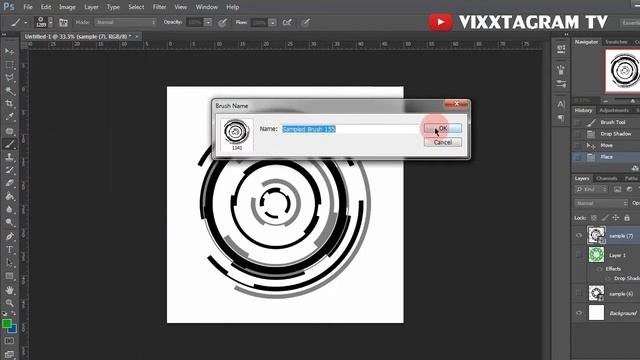Open the Image menu
640x360 pixels.
coord(67,7)
